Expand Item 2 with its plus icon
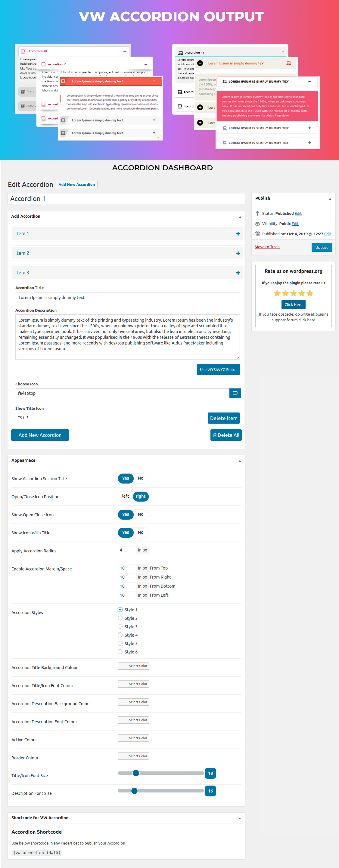The height and width of the screenshot is (868, 339). (x=238, y=253)
